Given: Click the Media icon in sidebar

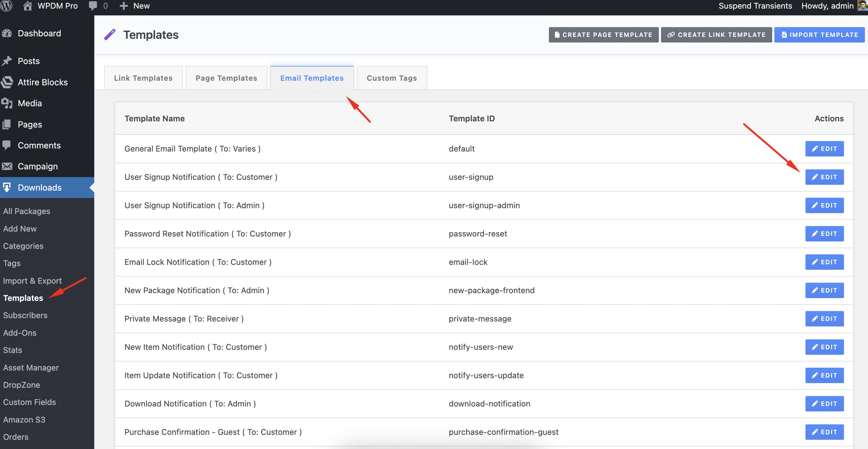Looking at the screenshot, I should (x=7, y=103).
